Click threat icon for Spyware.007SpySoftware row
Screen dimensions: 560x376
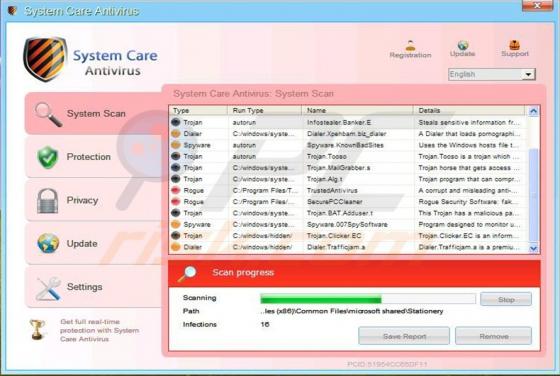click(x=175, y=224)
